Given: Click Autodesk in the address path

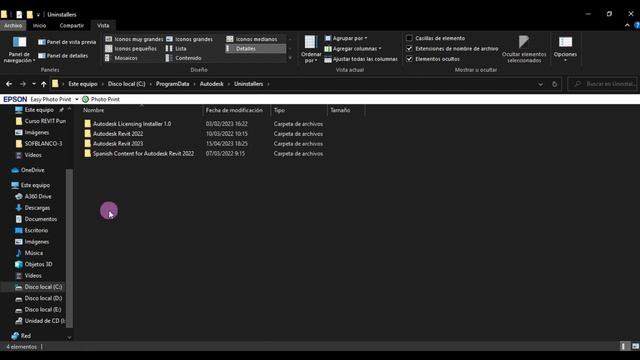Looking at the screenshot, I should pos(211,84).
